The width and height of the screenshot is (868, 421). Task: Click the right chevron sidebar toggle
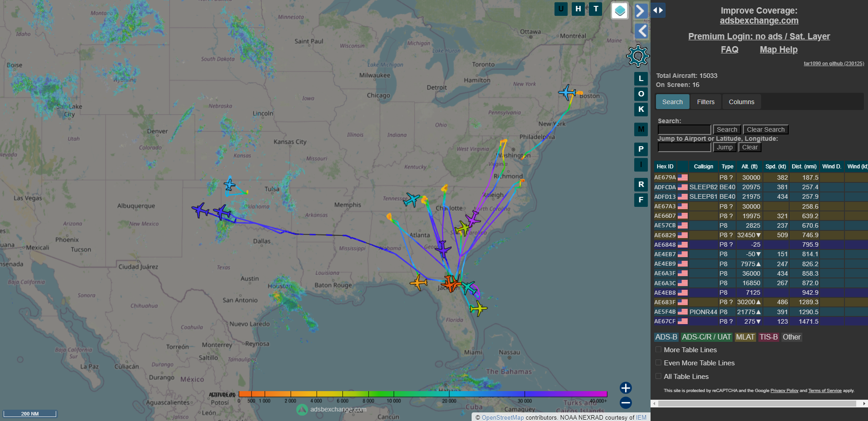641,10
